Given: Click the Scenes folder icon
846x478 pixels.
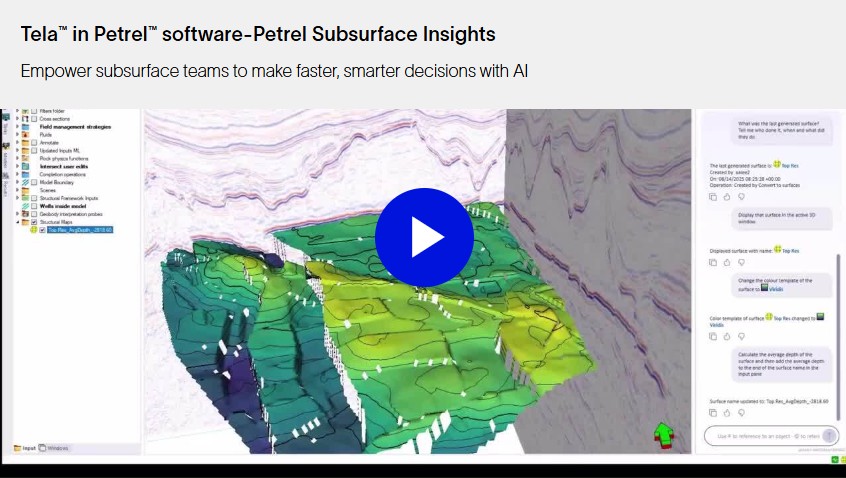Looking at the screenshot, I should 25,190.
